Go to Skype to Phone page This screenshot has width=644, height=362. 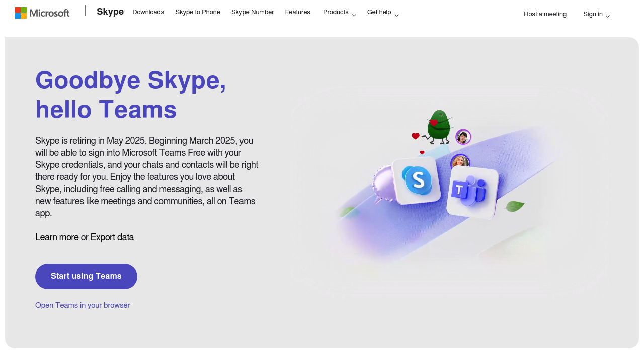198,12
